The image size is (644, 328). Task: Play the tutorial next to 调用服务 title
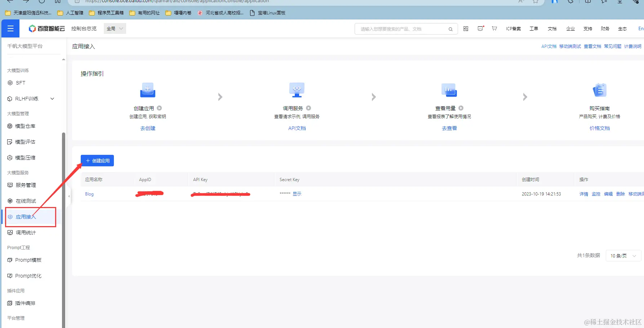[308, 108]
